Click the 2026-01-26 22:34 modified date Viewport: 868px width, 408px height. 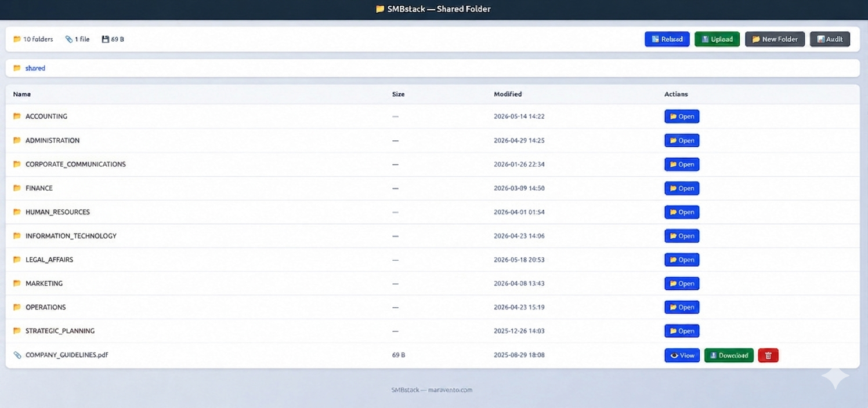pos(519,164)
